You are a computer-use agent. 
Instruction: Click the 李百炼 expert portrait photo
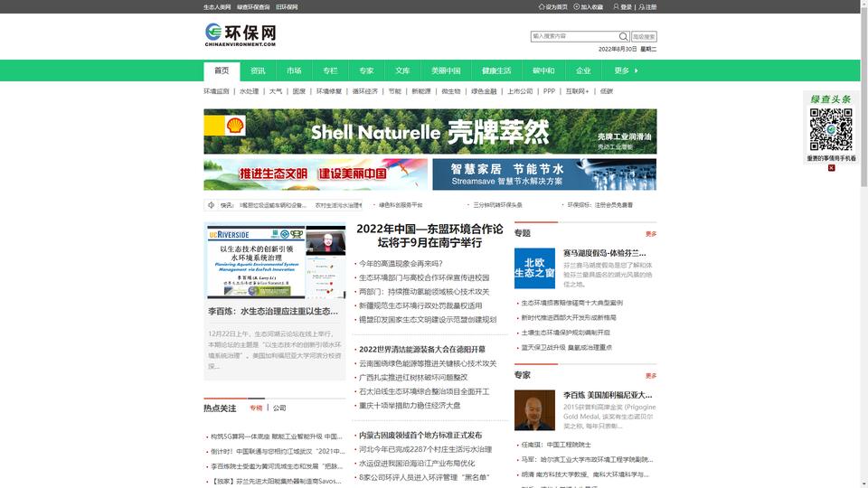click(x=534, y=410)
